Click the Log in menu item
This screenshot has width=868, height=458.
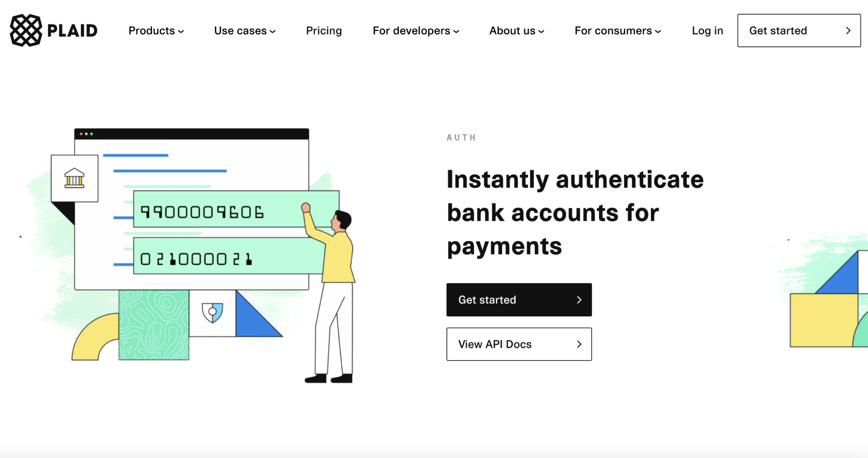pyautogui.click(x=708, y=31)
